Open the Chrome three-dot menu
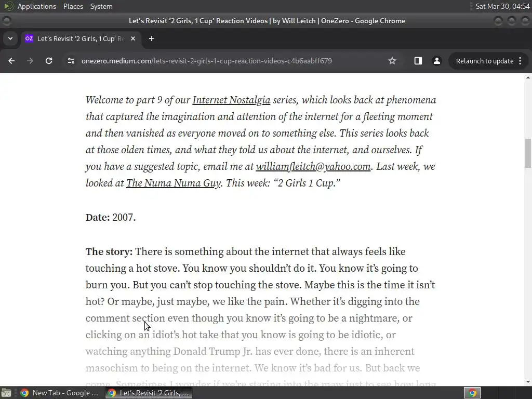532x399 pixels. (520, 61)
